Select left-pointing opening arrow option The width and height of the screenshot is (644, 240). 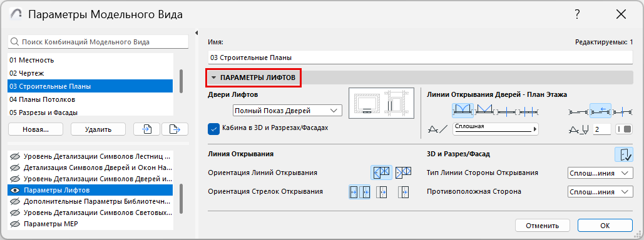[x=403, y=191]
